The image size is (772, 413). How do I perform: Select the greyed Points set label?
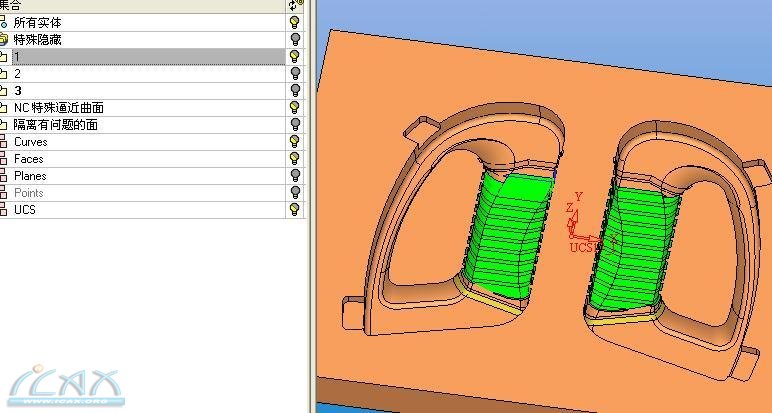[x=29, y=193]
